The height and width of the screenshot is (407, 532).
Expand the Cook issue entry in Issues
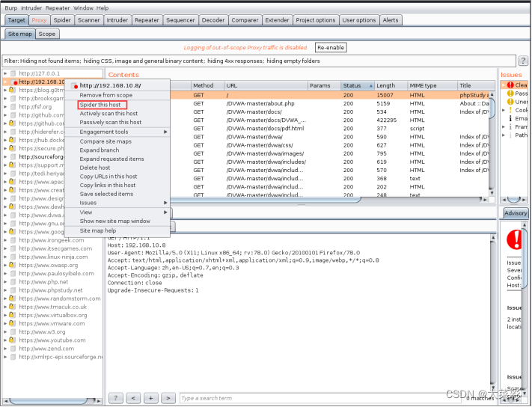(x=504, y=110)
